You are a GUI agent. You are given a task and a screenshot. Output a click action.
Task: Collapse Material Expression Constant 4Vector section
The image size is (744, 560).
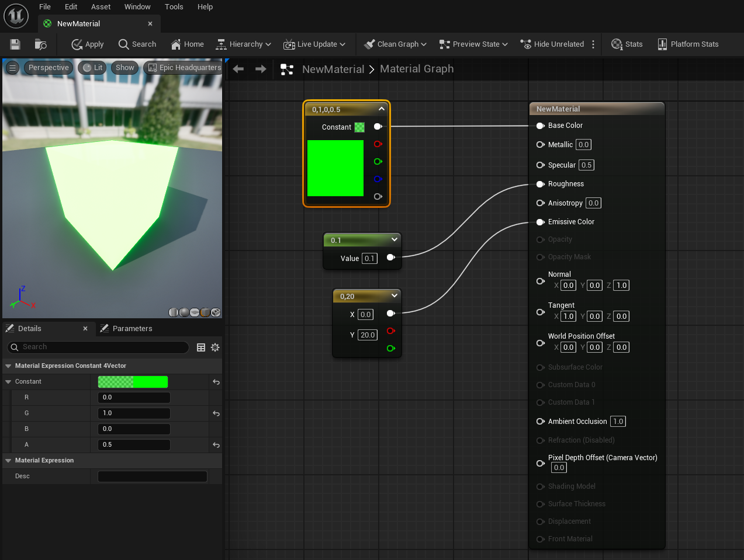coord(8,366)
